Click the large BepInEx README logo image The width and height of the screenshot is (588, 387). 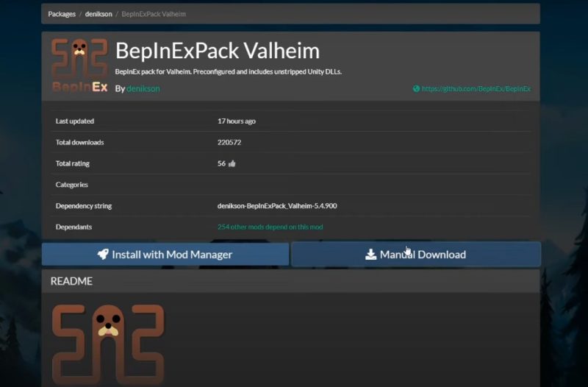click(x=108, y=344)
